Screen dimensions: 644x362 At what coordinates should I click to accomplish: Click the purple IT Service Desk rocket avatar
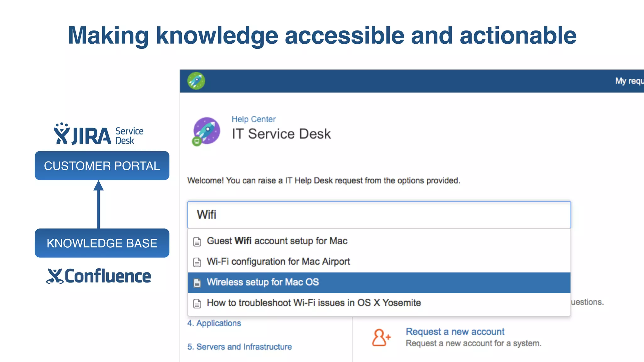click(x=207, y=131)
